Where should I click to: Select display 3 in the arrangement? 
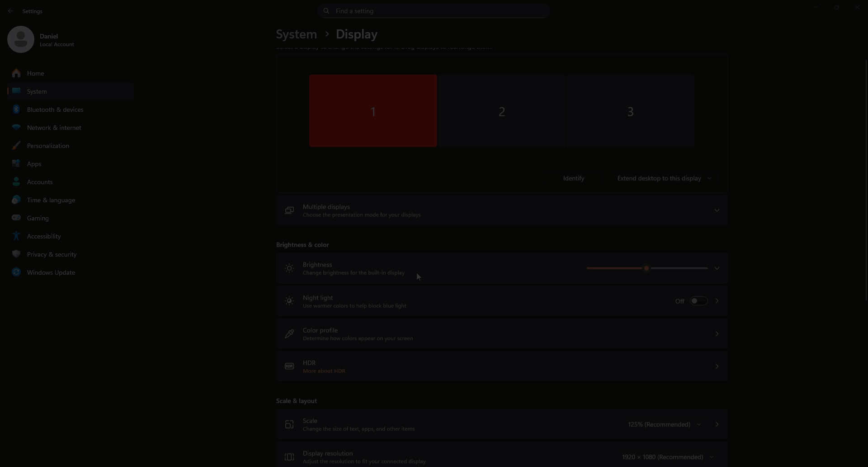(630, 111)
